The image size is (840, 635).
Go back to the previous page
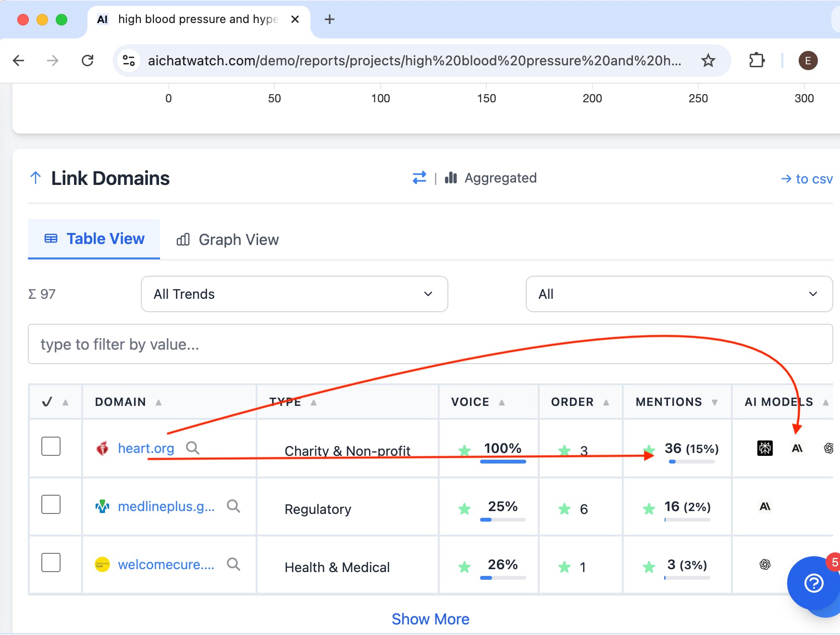(18, 61)
